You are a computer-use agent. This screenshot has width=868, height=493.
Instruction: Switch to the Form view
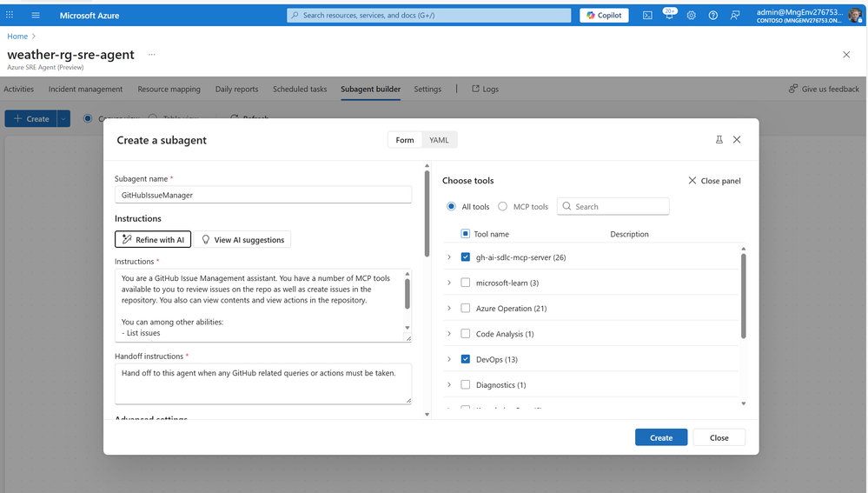(x=405, y=140)
